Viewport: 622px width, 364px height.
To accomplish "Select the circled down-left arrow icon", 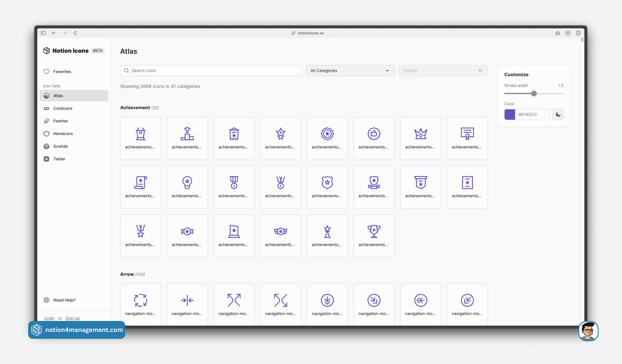I will pos(467,304).
